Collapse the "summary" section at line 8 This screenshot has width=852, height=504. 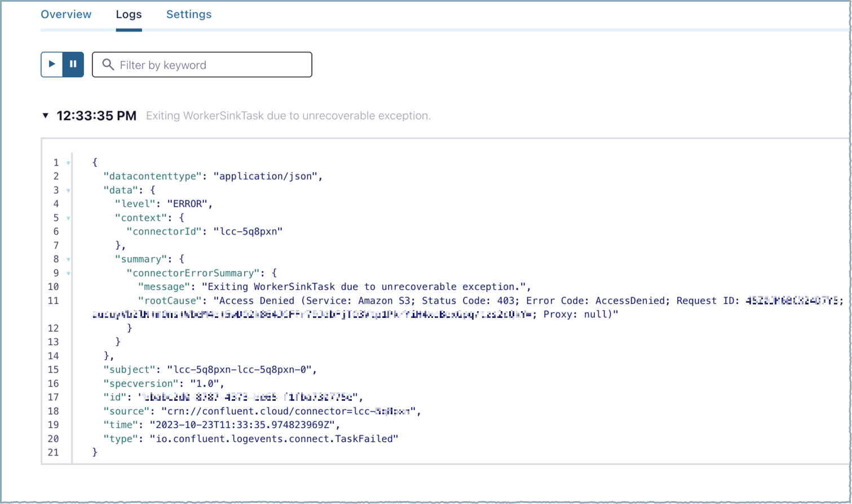[69, 259]
